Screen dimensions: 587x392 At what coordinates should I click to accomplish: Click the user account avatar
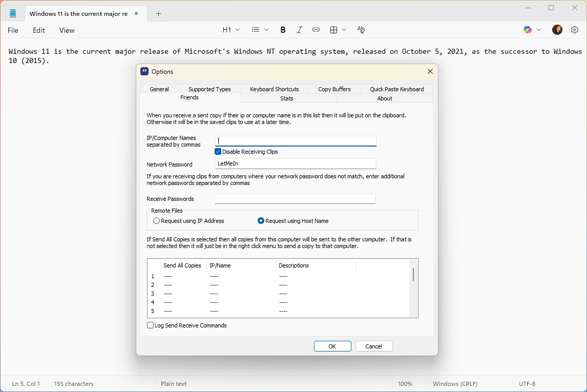(557, 30)
